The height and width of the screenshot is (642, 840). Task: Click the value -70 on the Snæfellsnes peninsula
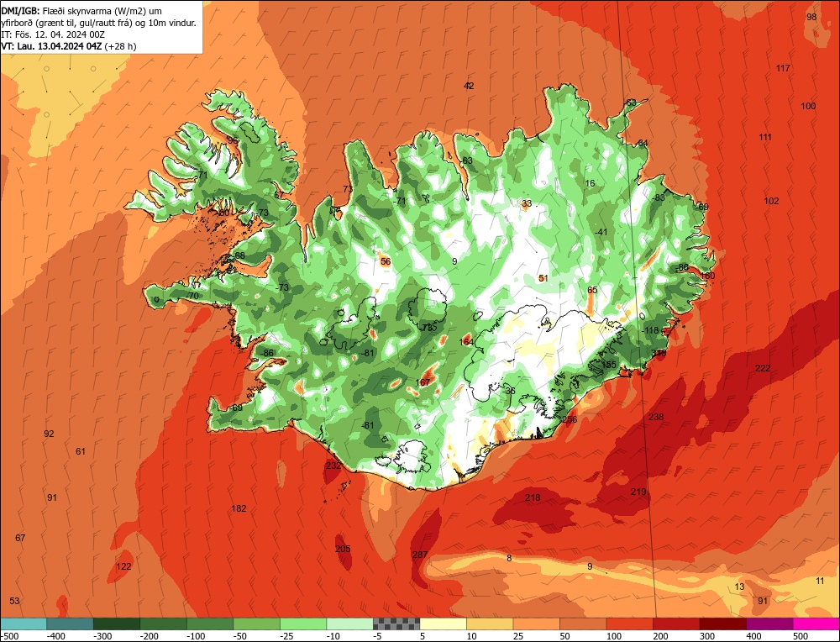[x=192, y=296]
